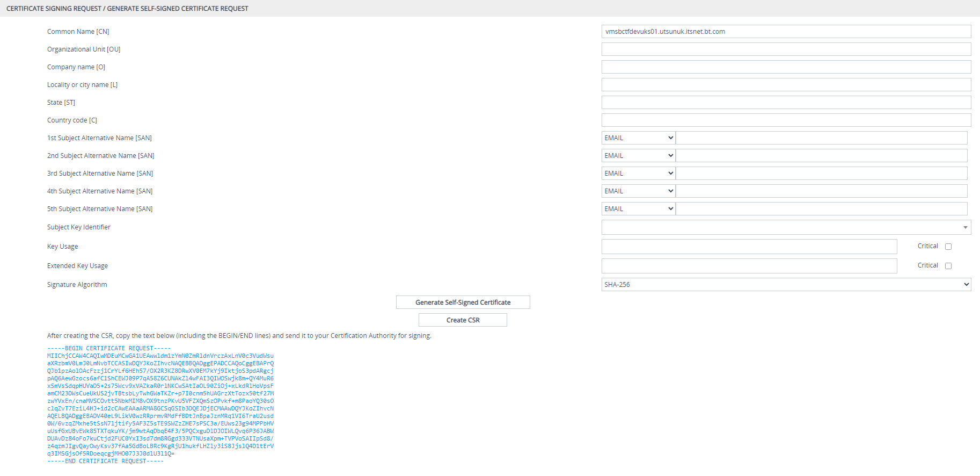Open the Signature Algorithm SHA-256 dropdown
The width and height of the screenshot is (980, 476).
(x=786, y=285)
